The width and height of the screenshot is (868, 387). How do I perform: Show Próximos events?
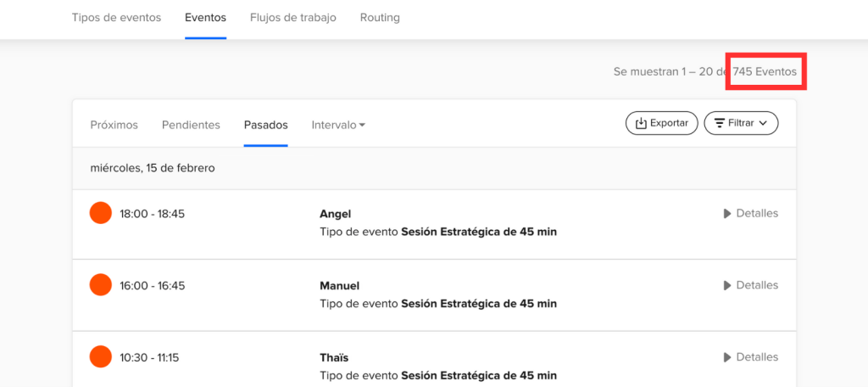[114, 125]
